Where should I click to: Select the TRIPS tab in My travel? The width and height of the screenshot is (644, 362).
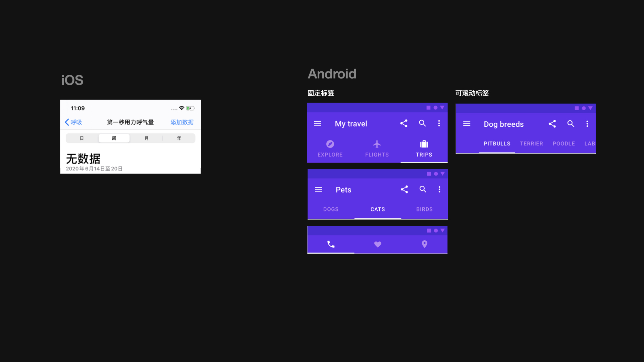(x=424, y=149)
